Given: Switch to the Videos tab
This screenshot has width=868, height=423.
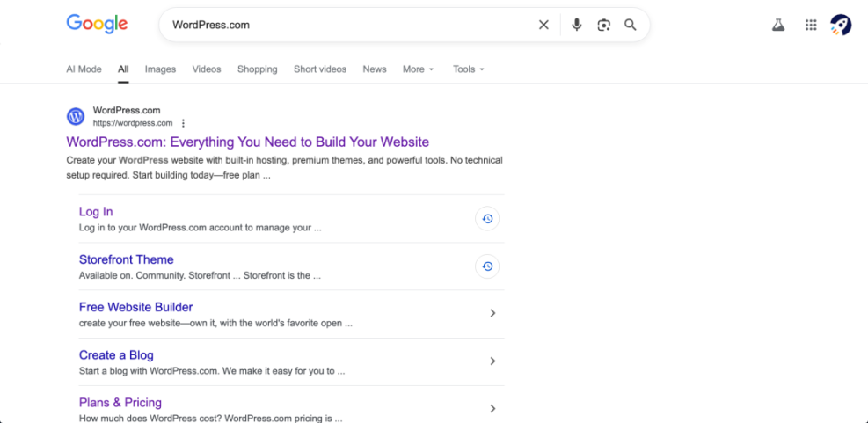Looking at the screenshot, I should [207, 69].
